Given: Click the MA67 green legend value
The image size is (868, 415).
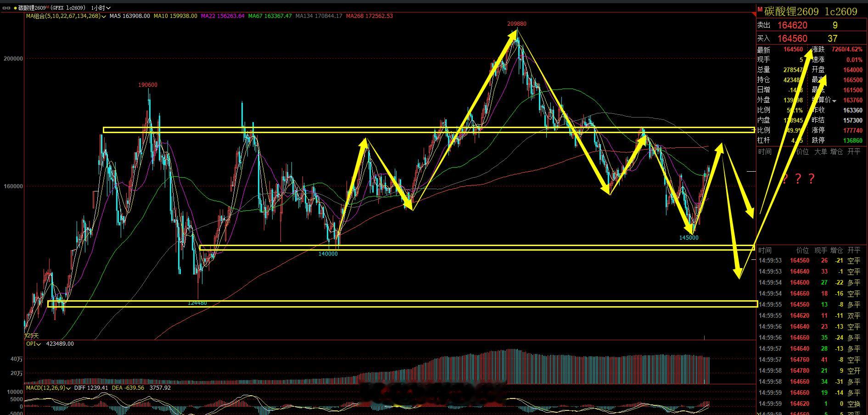Looking at the screenshot, I should (270, 16).
